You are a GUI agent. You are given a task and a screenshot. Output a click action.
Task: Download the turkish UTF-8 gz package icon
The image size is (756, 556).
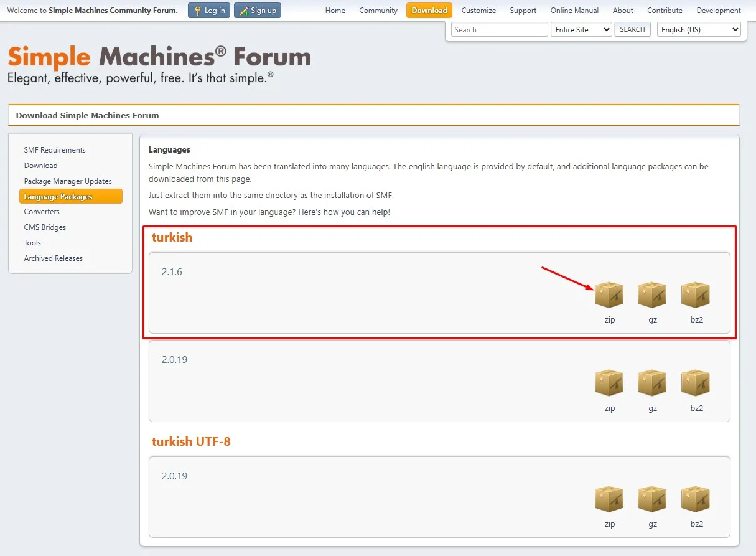pyautogui.click(x=652, y=499)
